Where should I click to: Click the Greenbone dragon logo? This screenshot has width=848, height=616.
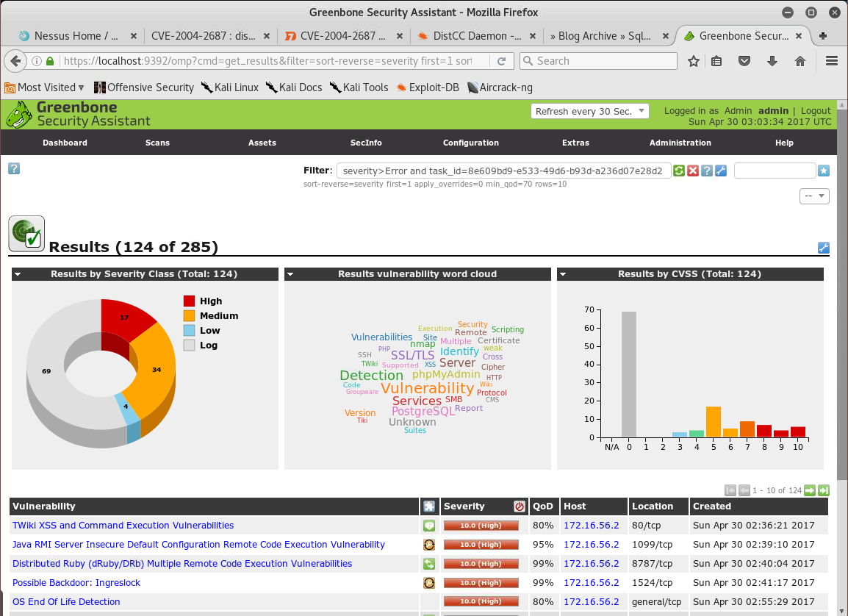point(19,115)
